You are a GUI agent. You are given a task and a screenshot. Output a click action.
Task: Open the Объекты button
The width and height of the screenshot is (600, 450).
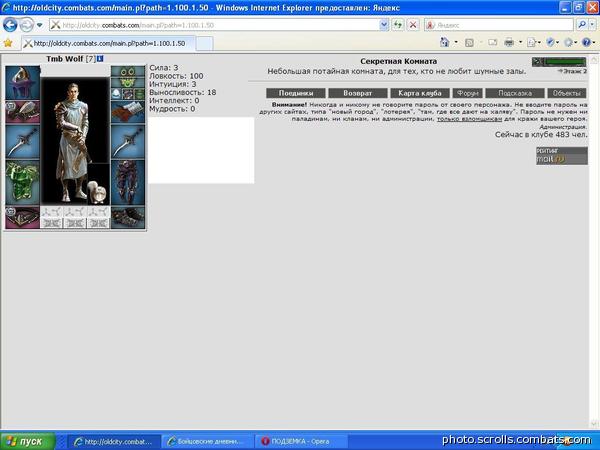566,93
